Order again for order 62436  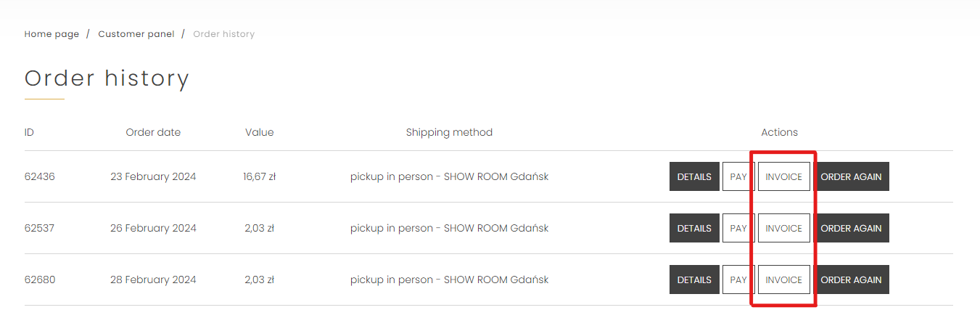(852, 176)
